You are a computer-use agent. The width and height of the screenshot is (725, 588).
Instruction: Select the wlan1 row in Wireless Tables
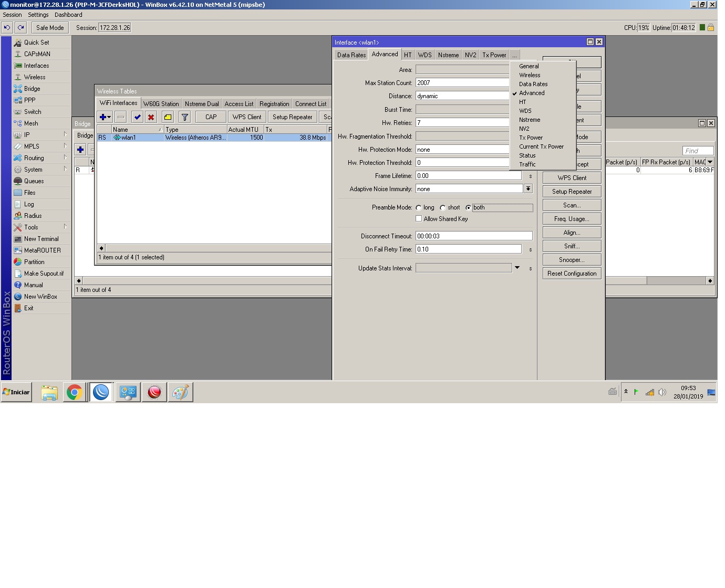click(x=214, y=138)
